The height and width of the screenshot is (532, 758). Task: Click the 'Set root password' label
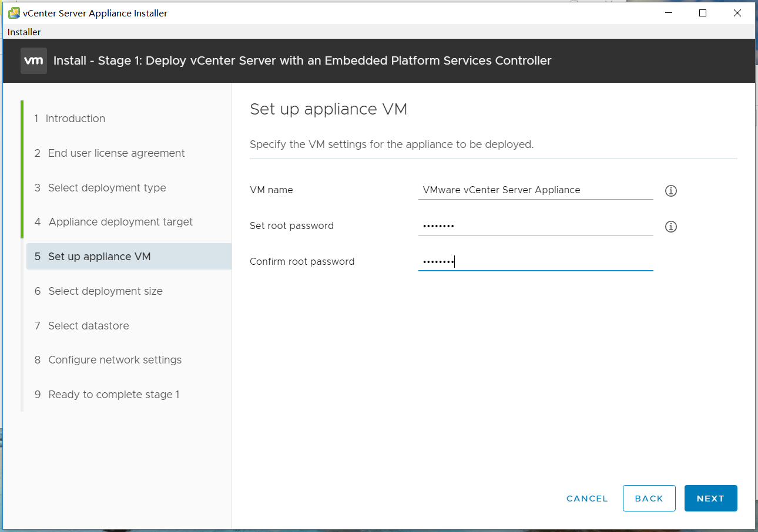tap(291, 226)
